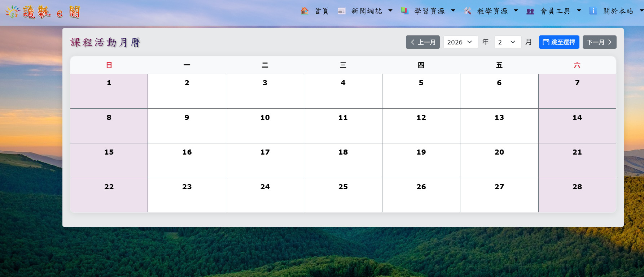This screenshot has width=644, height=277.
Task: Expand the 學習資源 dropdown arrow
Action: click(453, 11)
